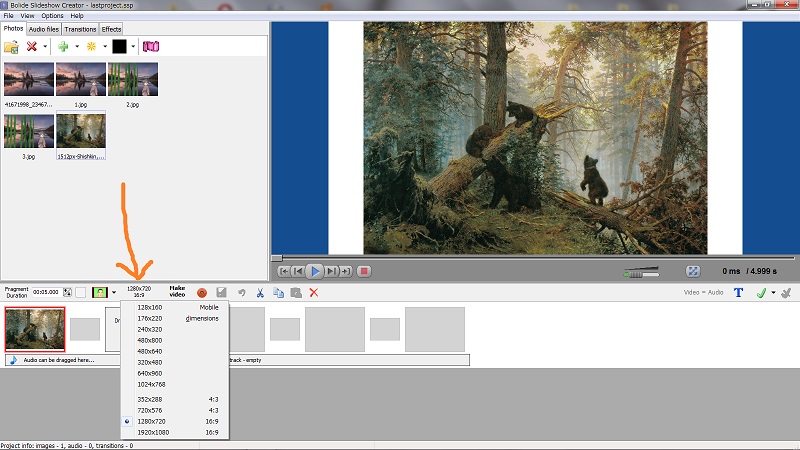Jump to the start of the slideshow preview
The width and height of the screenshot is (800, 450).
pos(284,271)
